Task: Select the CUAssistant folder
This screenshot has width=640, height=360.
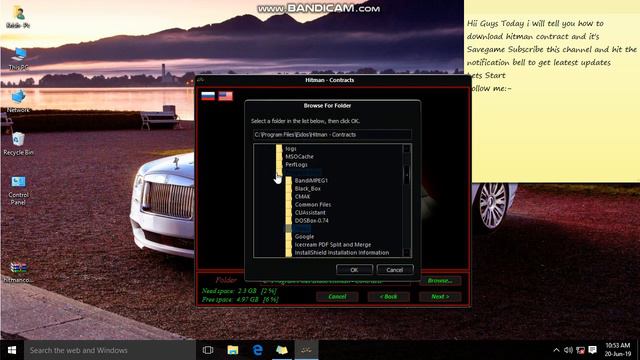Action: (310, 213)
